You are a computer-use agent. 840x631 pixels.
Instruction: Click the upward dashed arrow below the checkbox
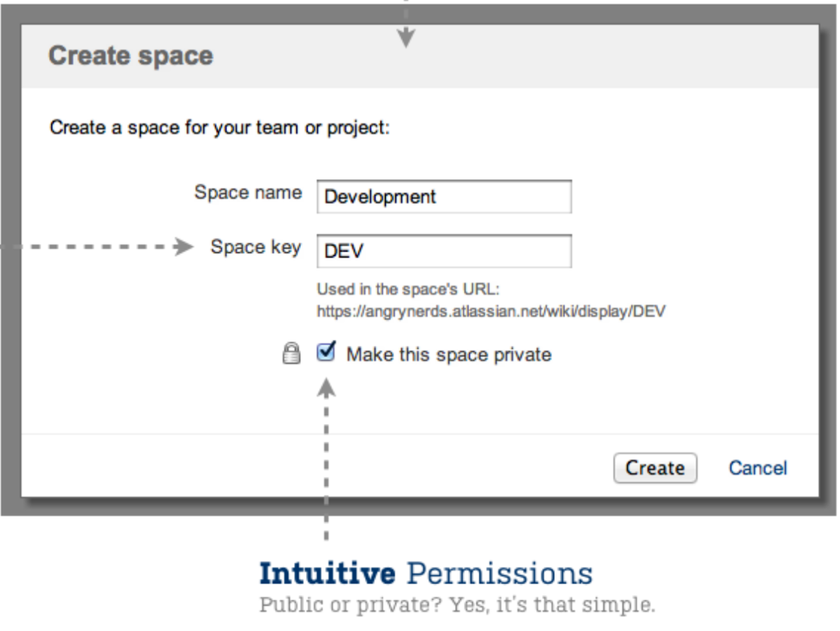pyautogui.click(x=326, y=458)
